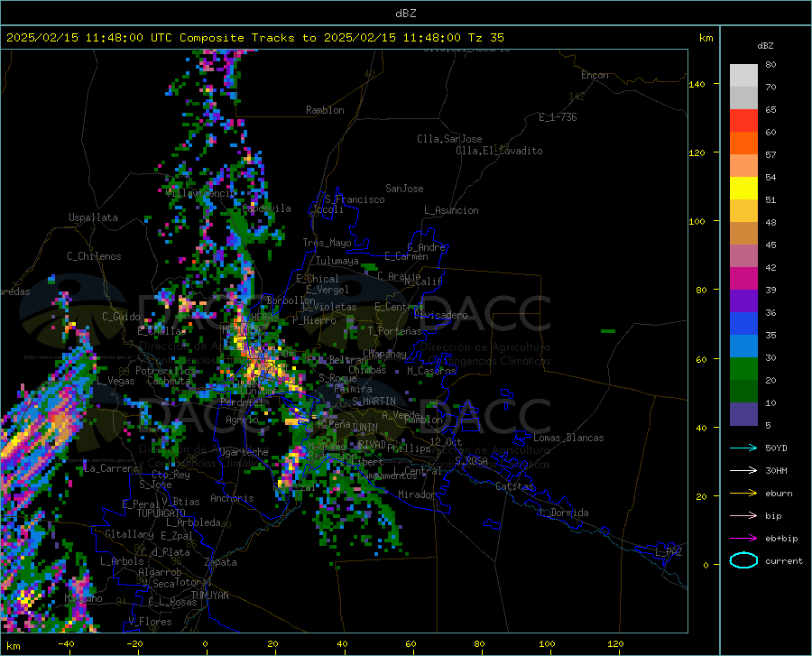Click the Potrerillos map label
The height and width of the screenshot is (656, 812).
point(165,371)
